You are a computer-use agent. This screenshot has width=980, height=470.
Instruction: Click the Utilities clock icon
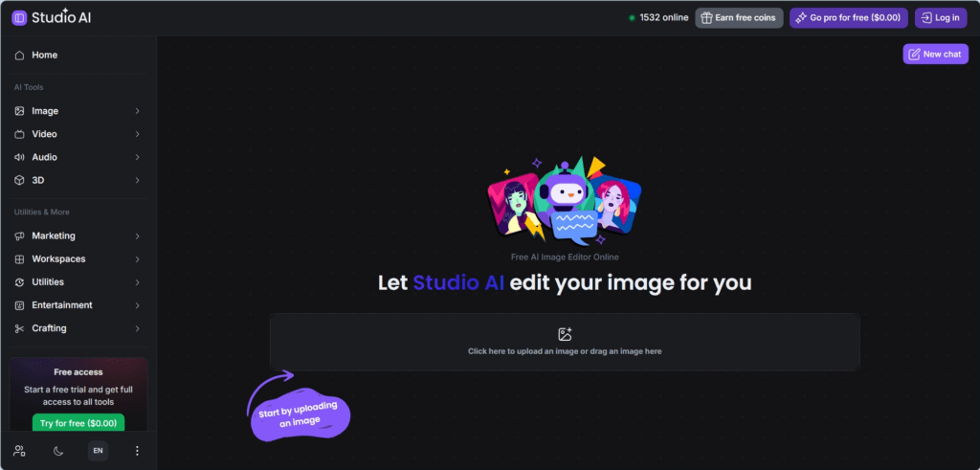point(19,281)
